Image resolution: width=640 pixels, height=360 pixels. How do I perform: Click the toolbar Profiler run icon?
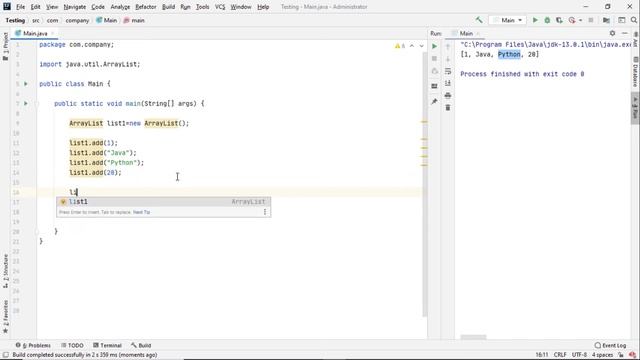(x=571, y=20)
